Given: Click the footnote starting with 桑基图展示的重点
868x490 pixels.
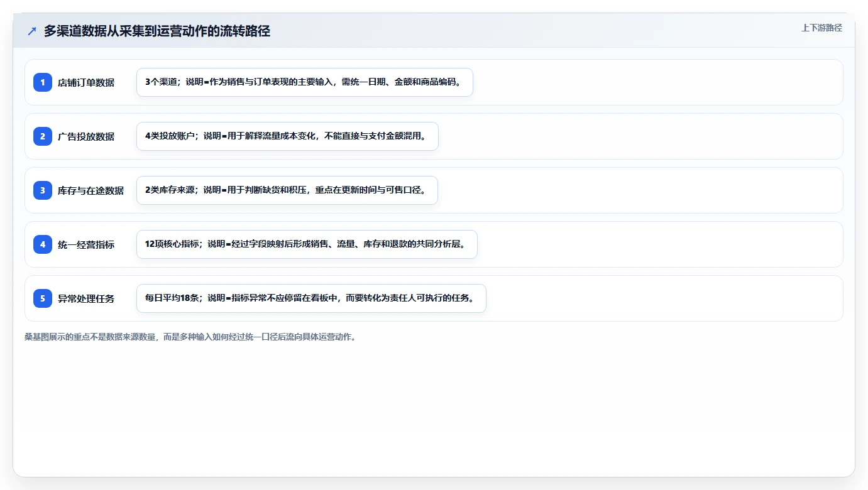Looking at the screenshot, I should tap(190, 337).
